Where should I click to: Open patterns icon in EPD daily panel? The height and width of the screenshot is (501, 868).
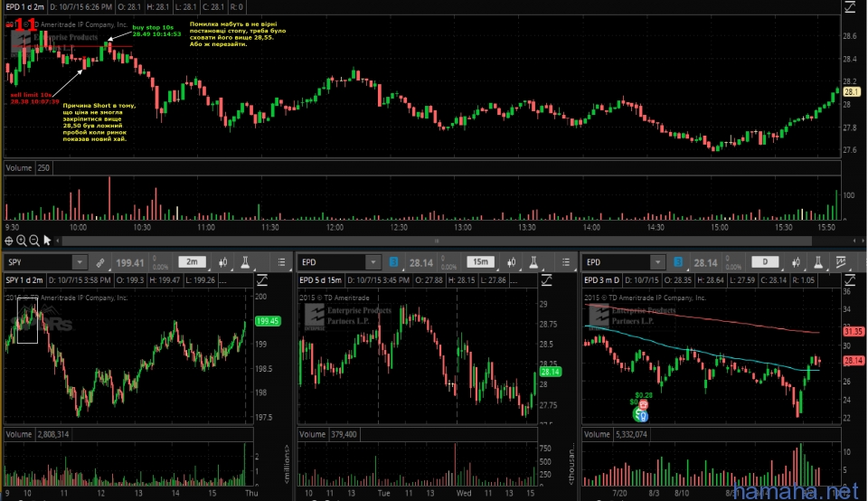point(841,262)
